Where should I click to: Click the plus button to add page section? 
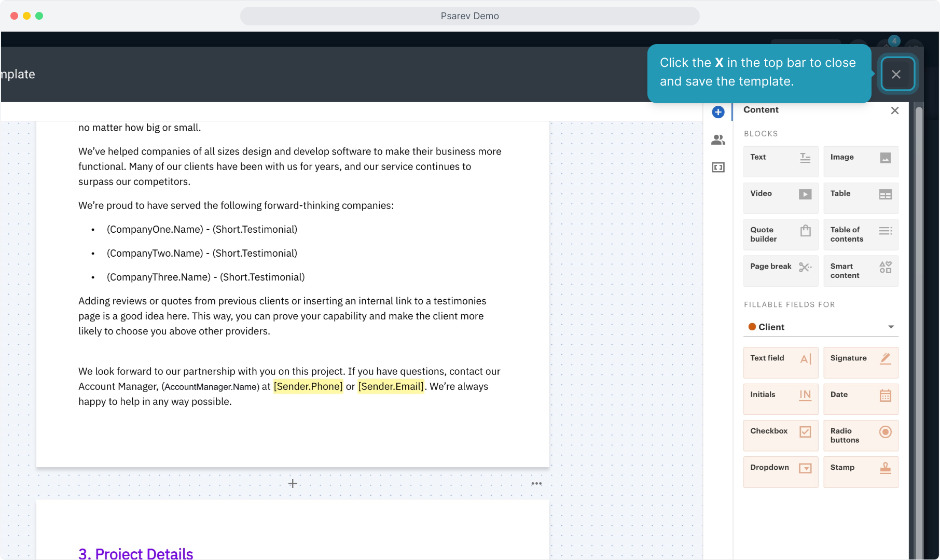click(x=293, y=483)
